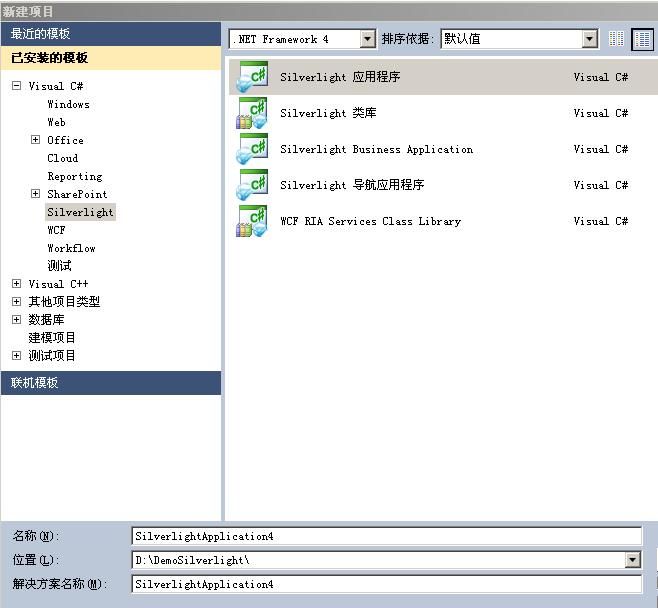Viewport: 658px width, 608px height.
Task: Select the Reporting category
Action: pyautogui.click(x=75, y=176)
